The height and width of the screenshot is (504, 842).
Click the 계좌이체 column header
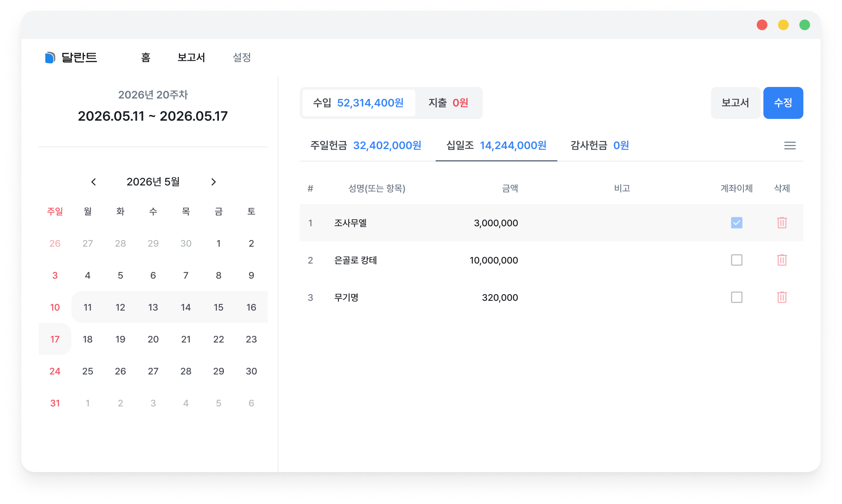tap(736, 189)
